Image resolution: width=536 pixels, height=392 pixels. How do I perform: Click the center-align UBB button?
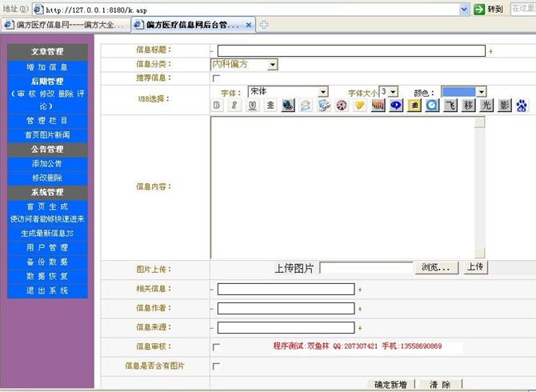click(270, 106)
